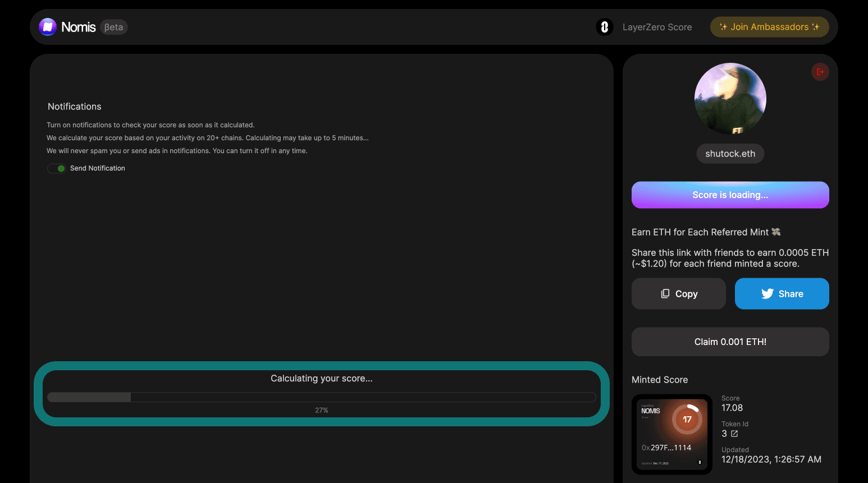Click the Join Ambassadors button
This screenshot has width=868, height=483.
769,27
